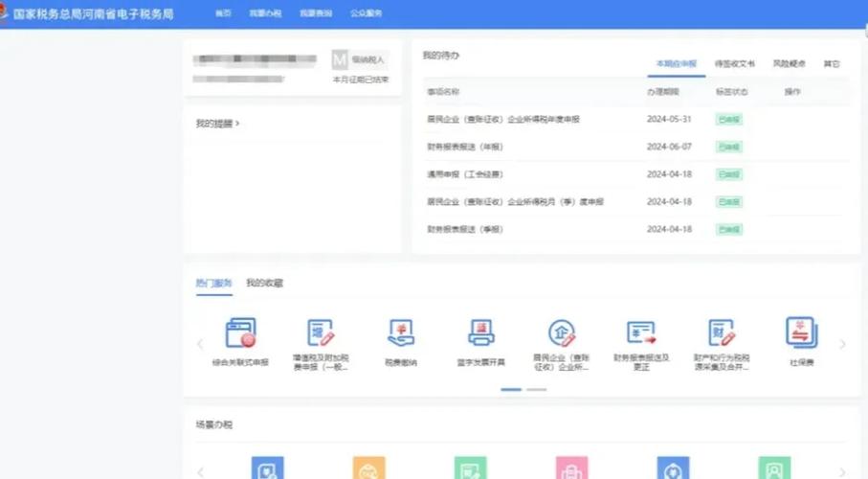This screenshot has height=479, width=868.
Task: Click 通用申报(工会经费) row
Action: point(634,174)
